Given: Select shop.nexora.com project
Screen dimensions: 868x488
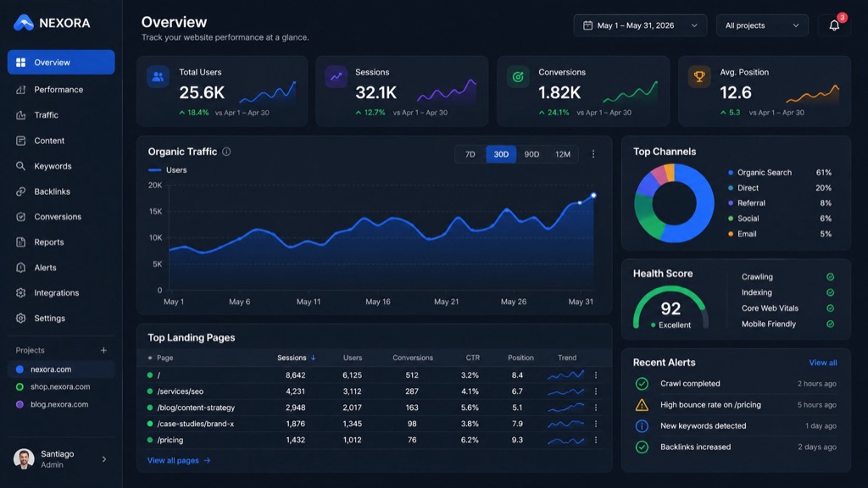Looking at the screenshot, I should [x=61, y=386].
